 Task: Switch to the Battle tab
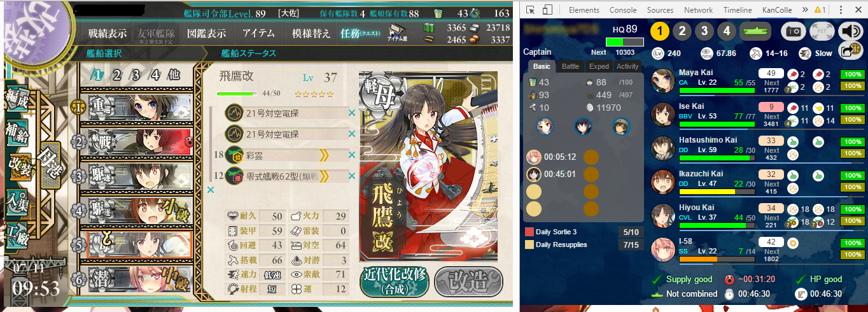click(x=570, y=66)
